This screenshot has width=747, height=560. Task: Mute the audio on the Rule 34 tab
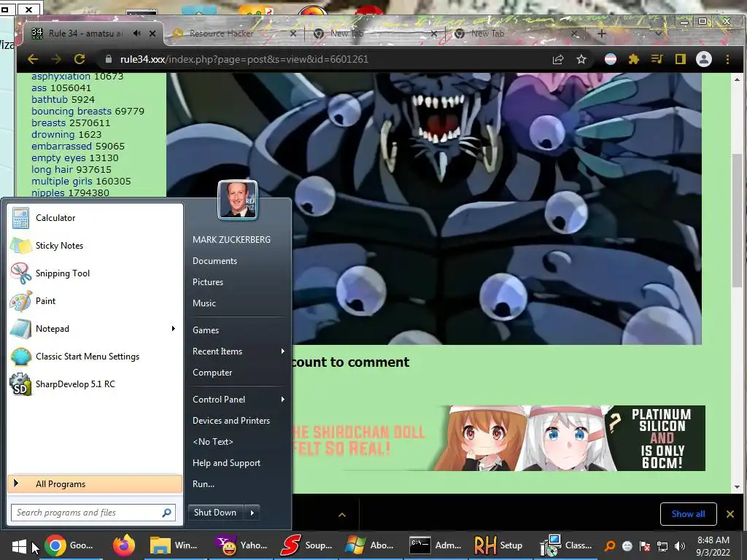coord(136,34)
